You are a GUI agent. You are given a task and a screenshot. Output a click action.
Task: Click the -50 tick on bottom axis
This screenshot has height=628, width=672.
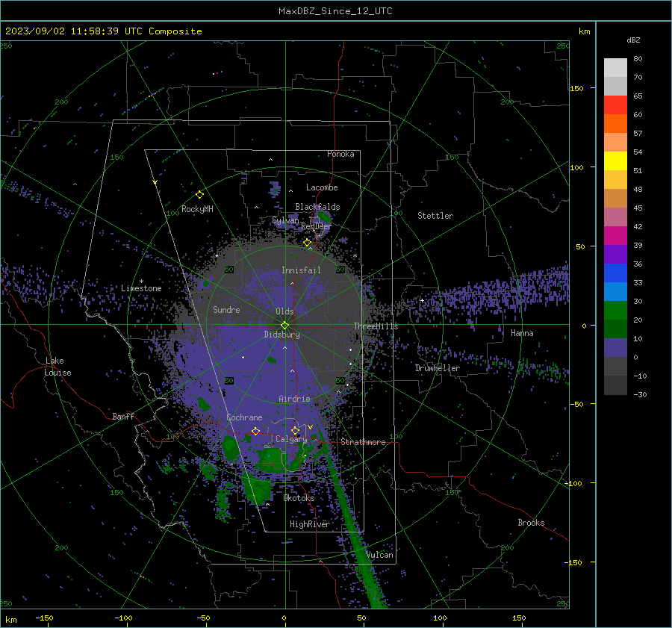[x=204, y=618]
